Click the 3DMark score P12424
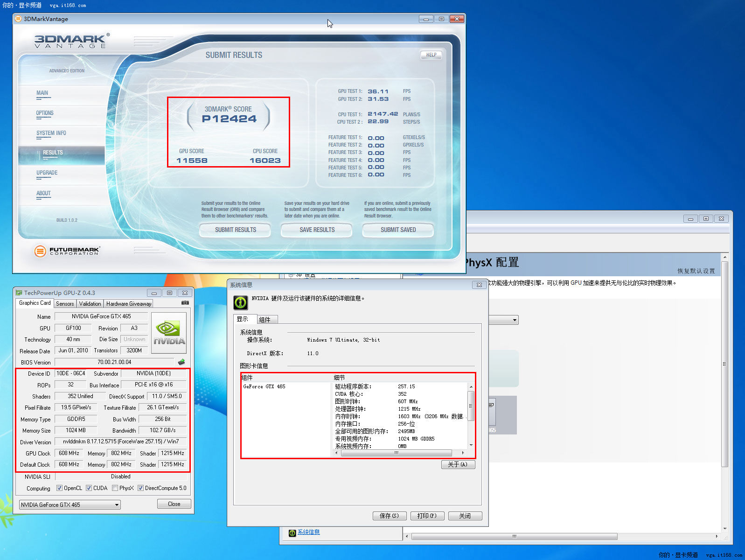The image size is (745, 560). tap(229, 119)
